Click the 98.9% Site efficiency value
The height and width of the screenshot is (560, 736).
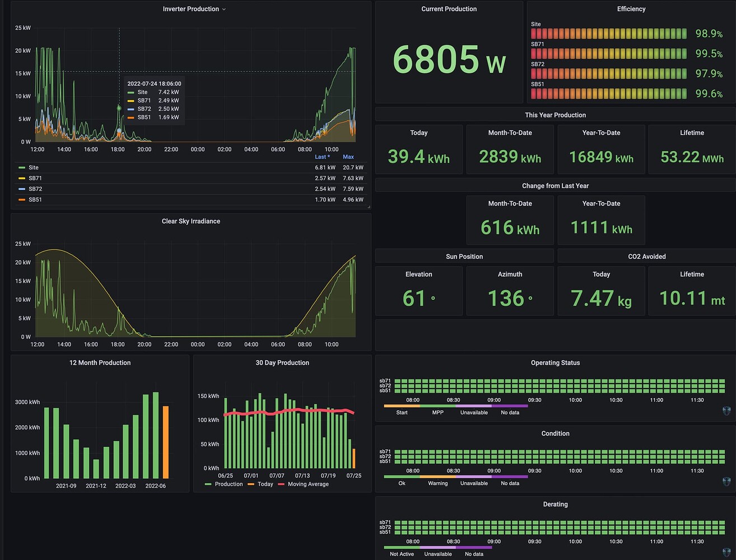(709, 34)
